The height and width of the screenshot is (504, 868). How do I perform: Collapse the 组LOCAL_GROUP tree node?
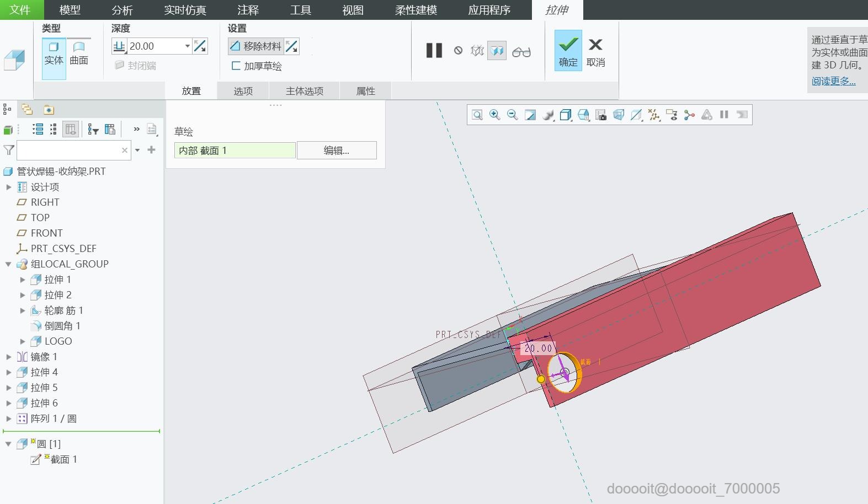(x=8, y=264)
